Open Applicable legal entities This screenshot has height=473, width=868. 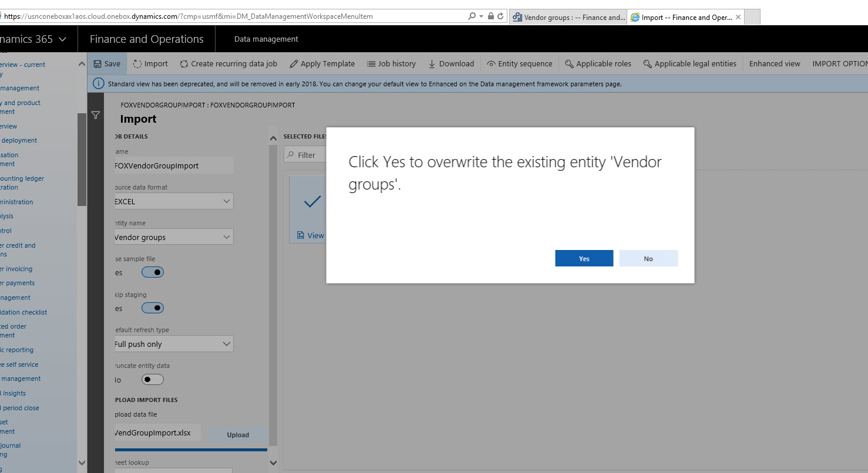click(689, 63)
